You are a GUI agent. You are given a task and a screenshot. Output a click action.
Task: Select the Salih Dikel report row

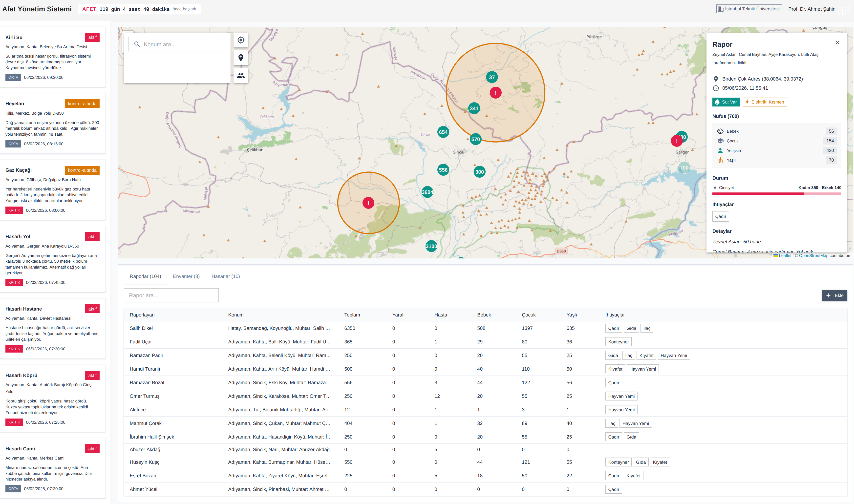(x=485, y=328)
